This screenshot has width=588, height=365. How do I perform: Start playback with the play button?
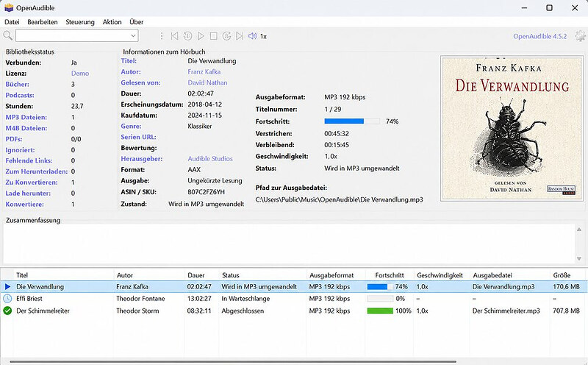coord(201,36)
